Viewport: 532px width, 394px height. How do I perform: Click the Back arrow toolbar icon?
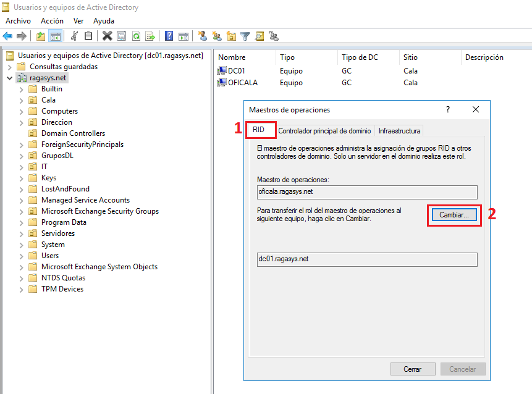click(7, 36)
